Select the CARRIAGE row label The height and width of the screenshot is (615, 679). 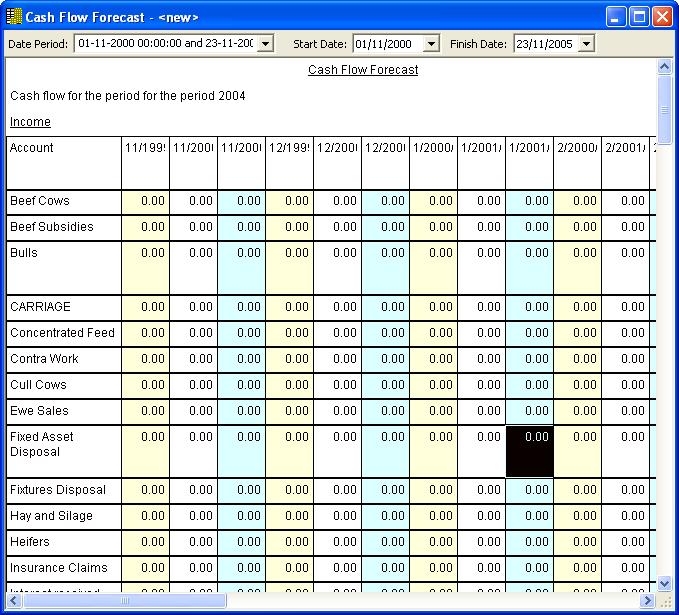tap(64, 308)
